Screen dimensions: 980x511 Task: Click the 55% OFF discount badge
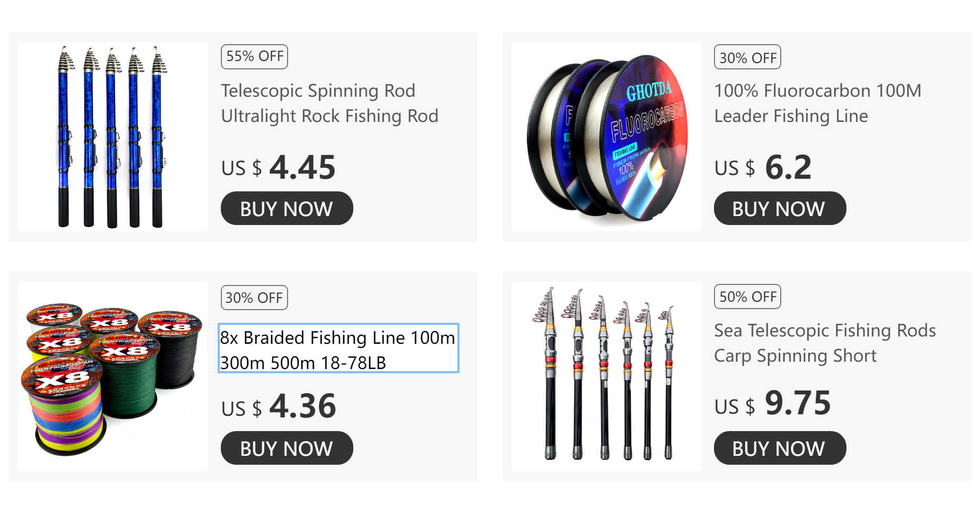point(254,57)
